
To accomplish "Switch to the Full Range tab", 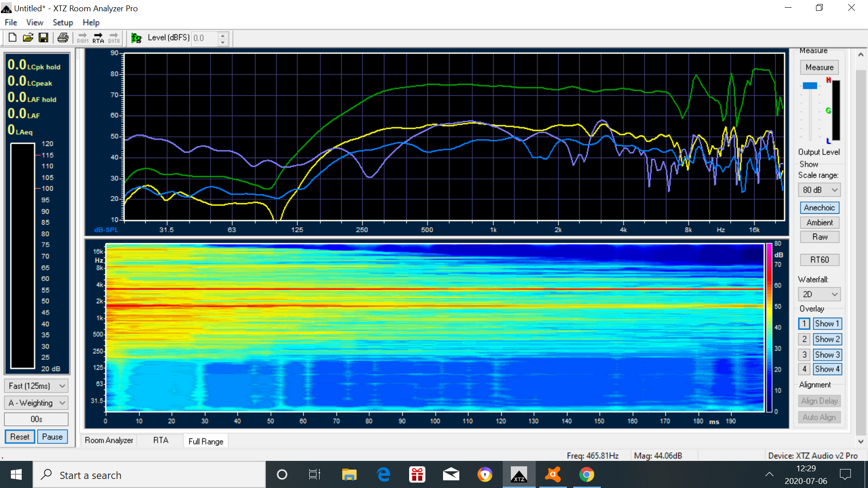I will (206, 441).
